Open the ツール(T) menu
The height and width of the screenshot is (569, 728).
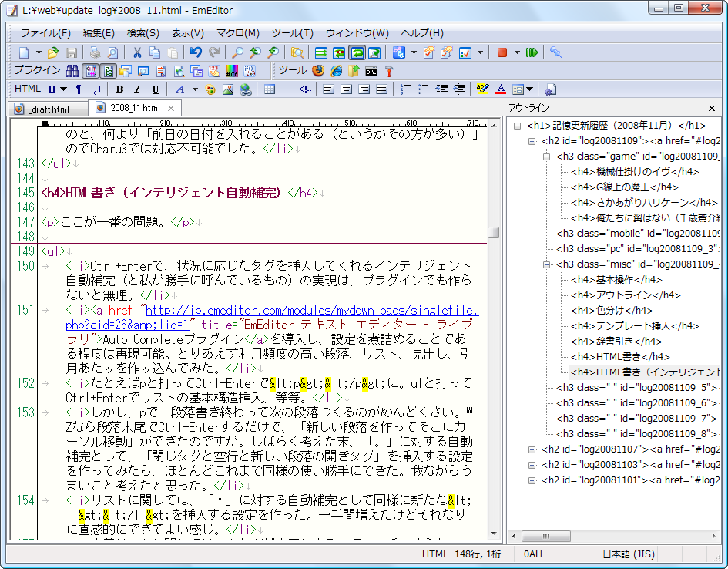coord(293,33)
